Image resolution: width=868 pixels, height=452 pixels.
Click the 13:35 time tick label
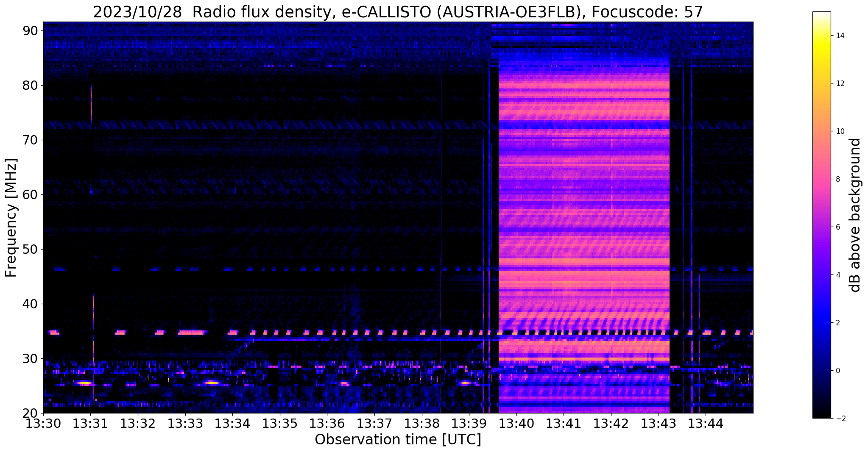279,423
